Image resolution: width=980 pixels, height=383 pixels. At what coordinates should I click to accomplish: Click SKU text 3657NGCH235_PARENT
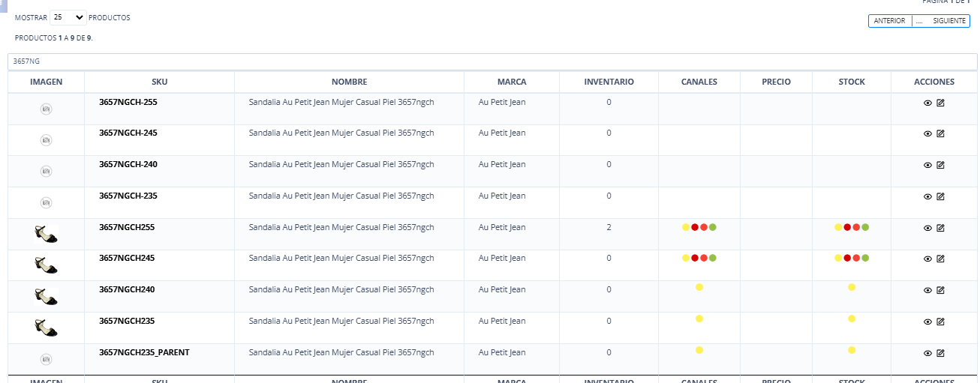pos(144,352)
